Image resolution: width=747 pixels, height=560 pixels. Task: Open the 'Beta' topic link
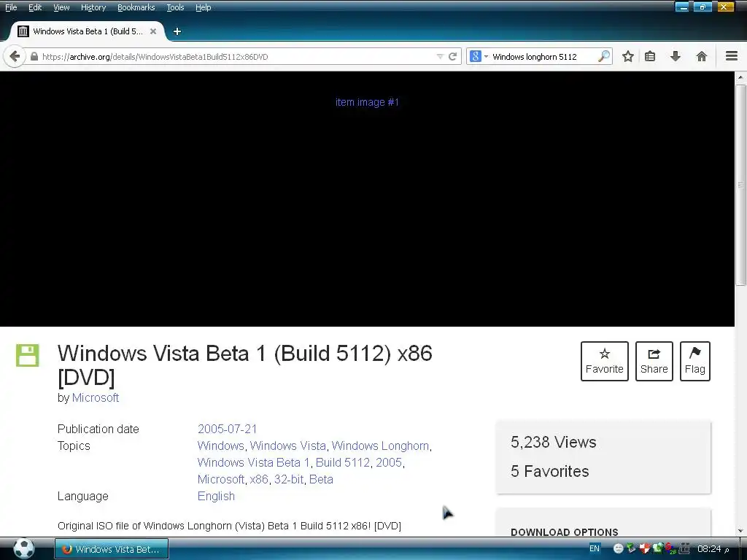(x=321, y=479)
